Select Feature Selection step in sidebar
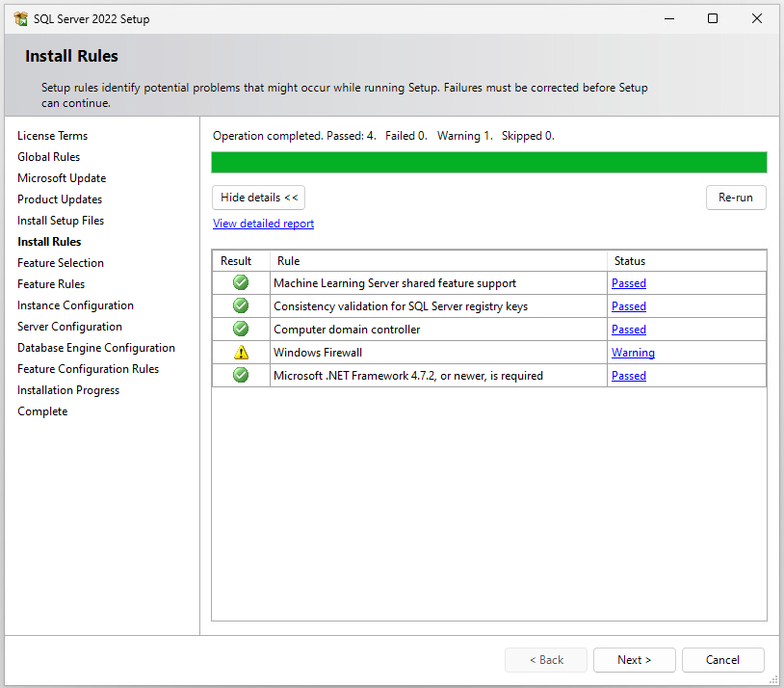 [61, 263]
